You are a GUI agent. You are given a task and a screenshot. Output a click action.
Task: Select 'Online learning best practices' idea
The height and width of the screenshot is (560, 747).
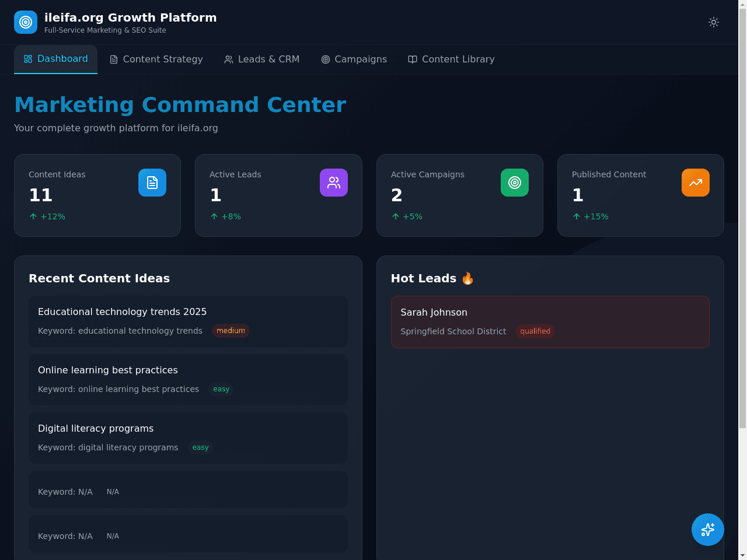point(188,380)
